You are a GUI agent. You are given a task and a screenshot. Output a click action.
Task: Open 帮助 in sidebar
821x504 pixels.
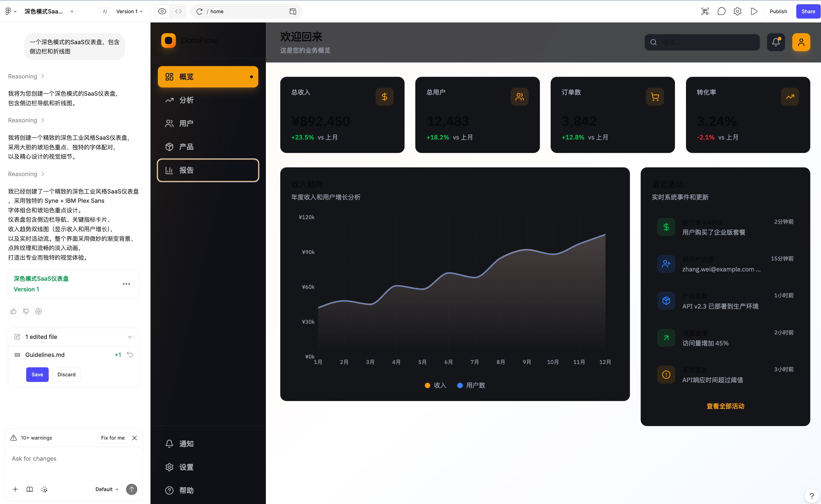(208, 490)
